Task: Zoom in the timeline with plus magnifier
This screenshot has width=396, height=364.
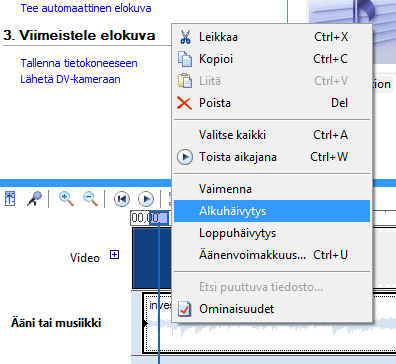Action: [66, 199]
